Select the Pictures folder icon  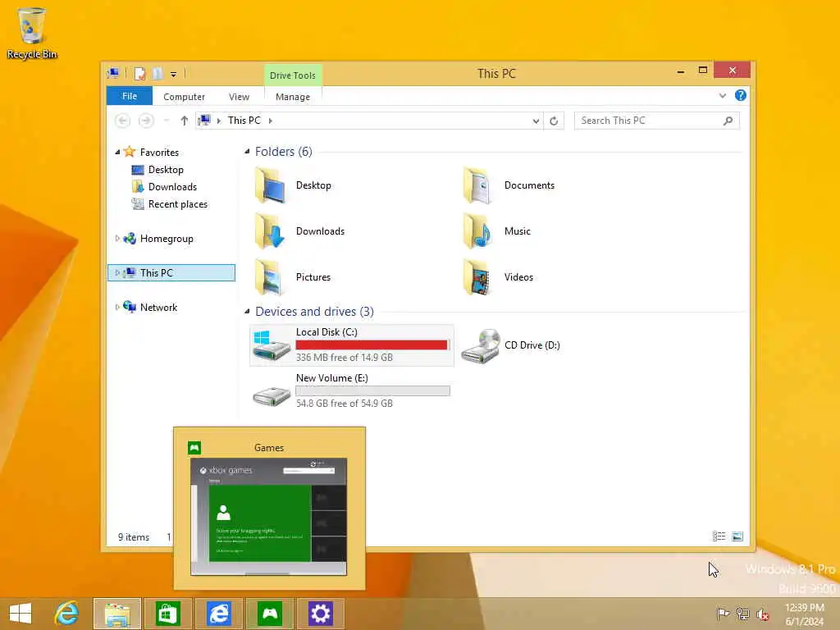pos(269,277)
